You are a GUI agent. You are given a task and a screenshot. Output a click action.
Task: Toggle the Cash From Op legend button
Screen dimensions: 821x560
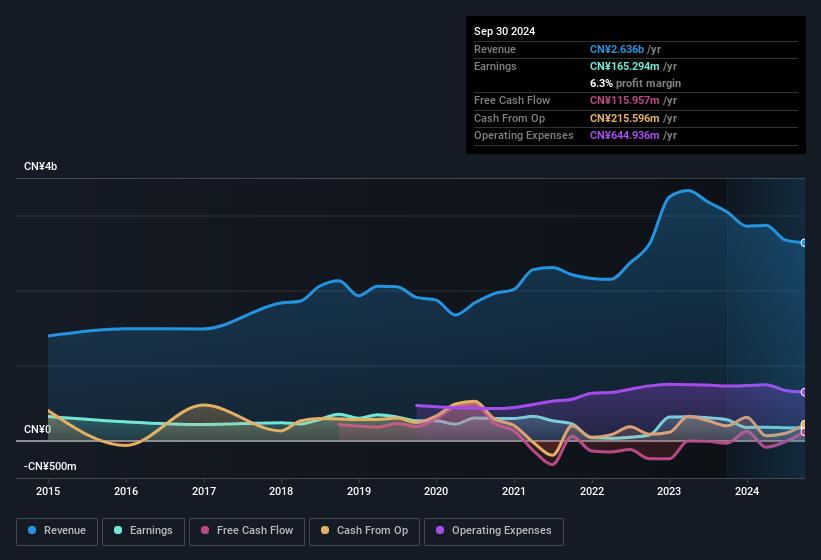364,531
